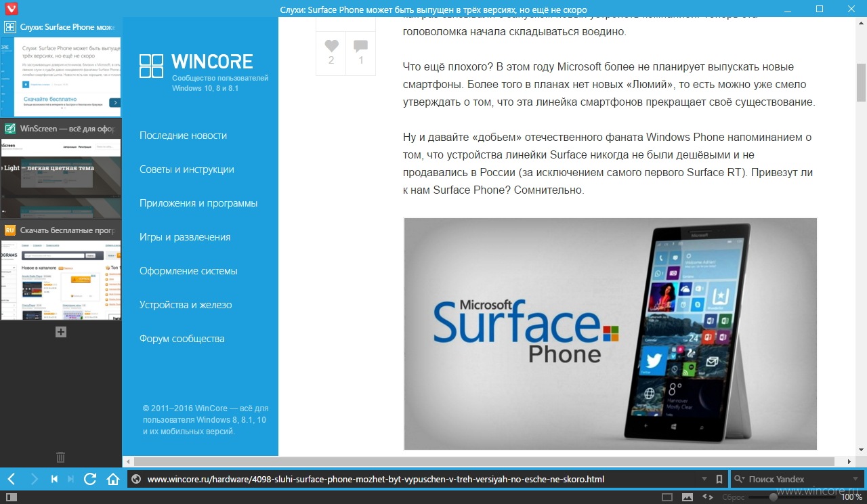Expand the address bar URL history dropdown
Screen dimensions: 867x504
(704, 479)
